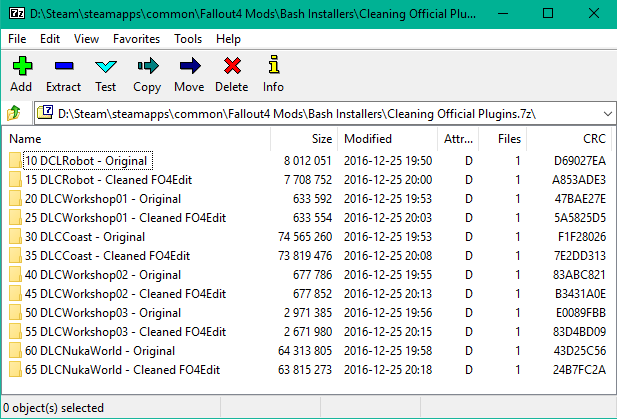The width and height of the screenshot is (617, 419).
Task: Open the Help menu
Action: [x=228, y=39]
